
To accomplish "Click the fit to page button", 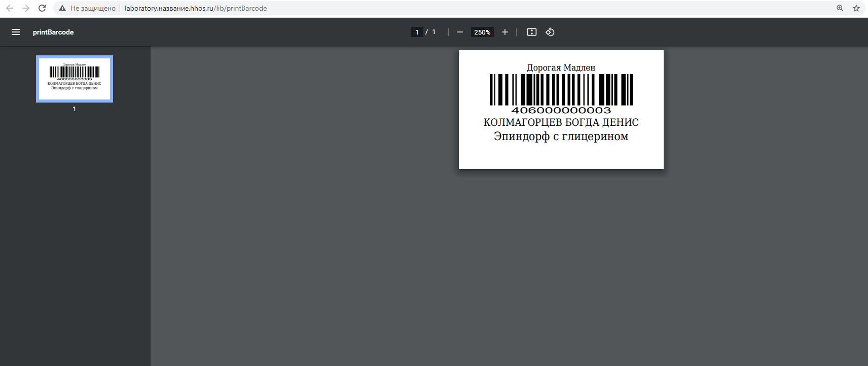I will click(x=532, y=32).
